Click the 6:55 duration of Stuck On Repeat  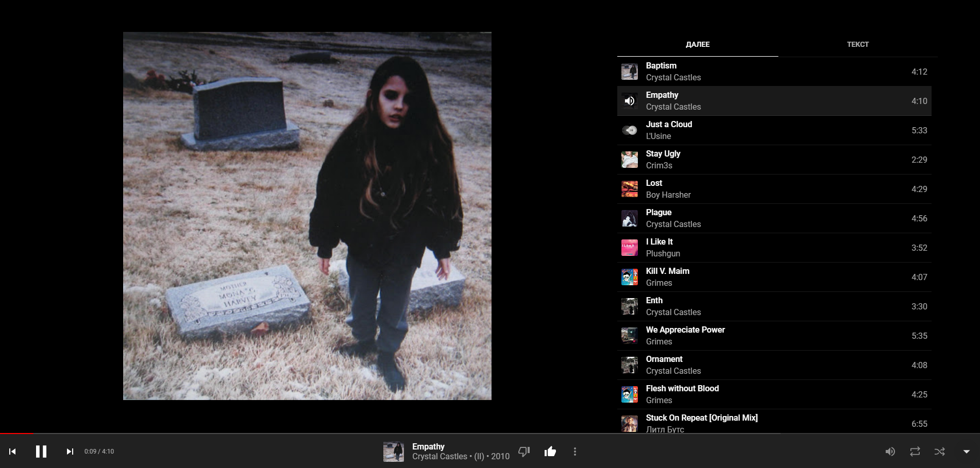[919, 424]
